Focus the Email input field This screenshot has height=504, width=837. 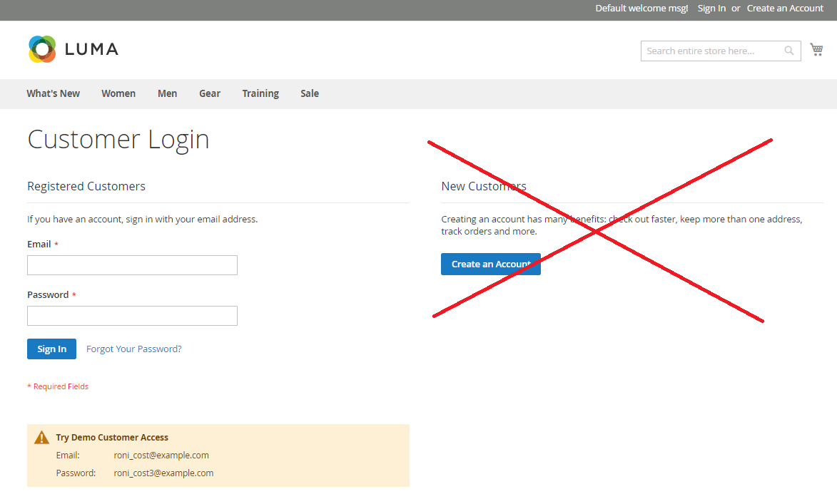tap(132, 265)
